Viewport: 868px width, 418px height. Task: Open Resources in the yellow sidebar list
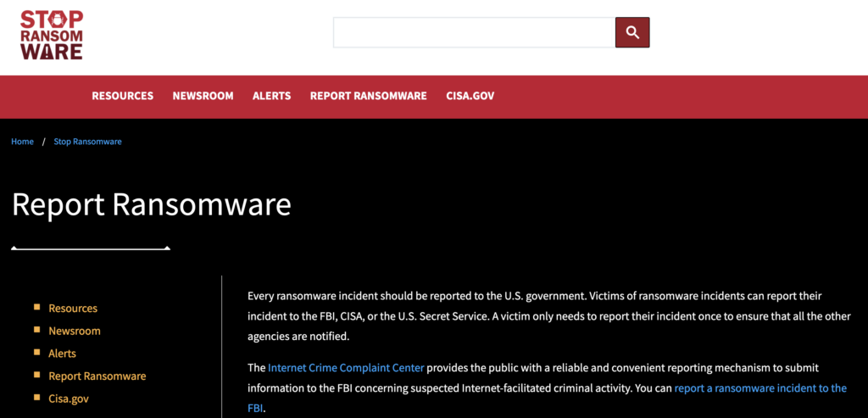(73, 309)
